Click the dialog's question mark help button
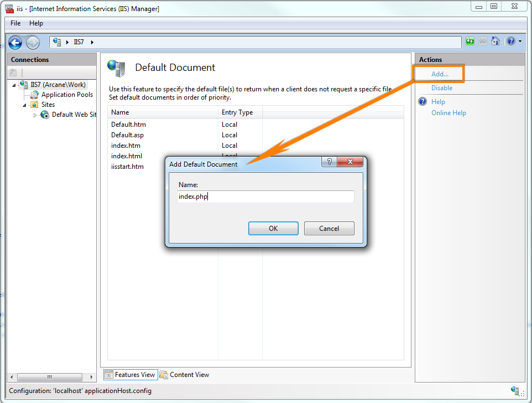This screenshot has height=403, width=532. [329, 162]
